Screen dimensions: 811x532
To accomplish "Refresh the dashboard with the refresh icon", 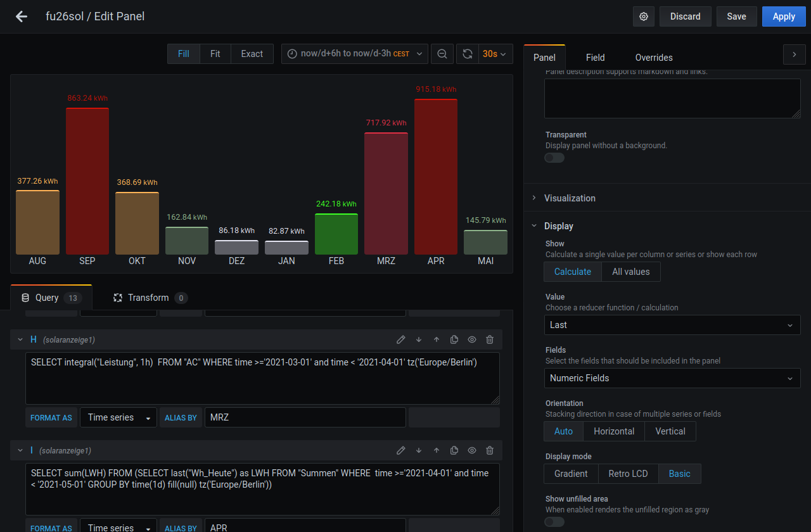I will coord(468,54).
